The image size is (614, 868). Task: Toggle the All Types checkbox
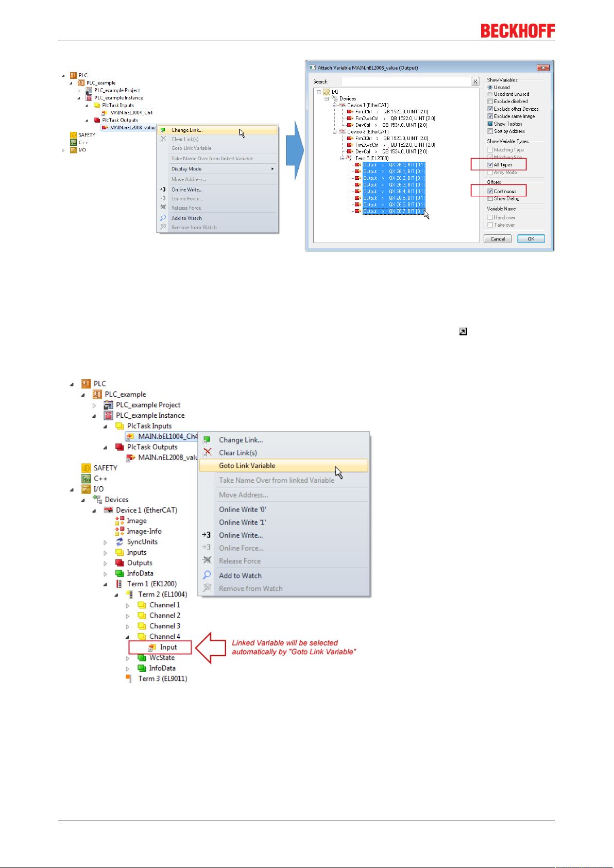tap(490, 165)
